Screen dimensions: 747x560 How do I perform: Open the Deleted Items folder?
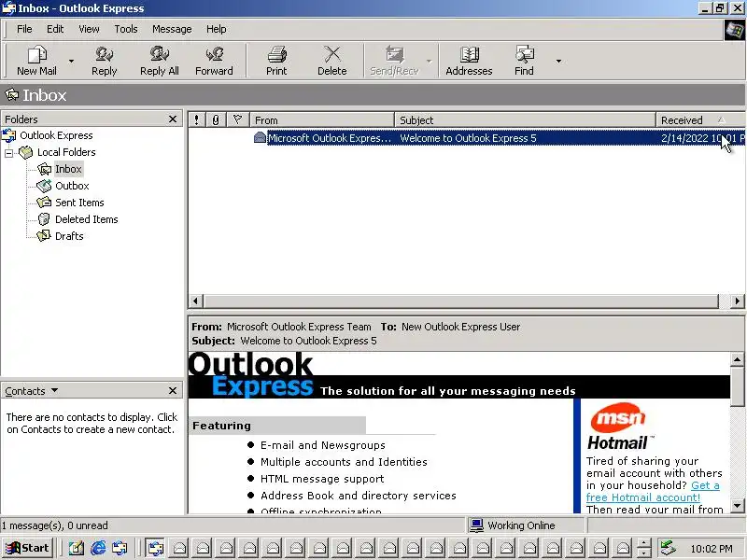86,219
